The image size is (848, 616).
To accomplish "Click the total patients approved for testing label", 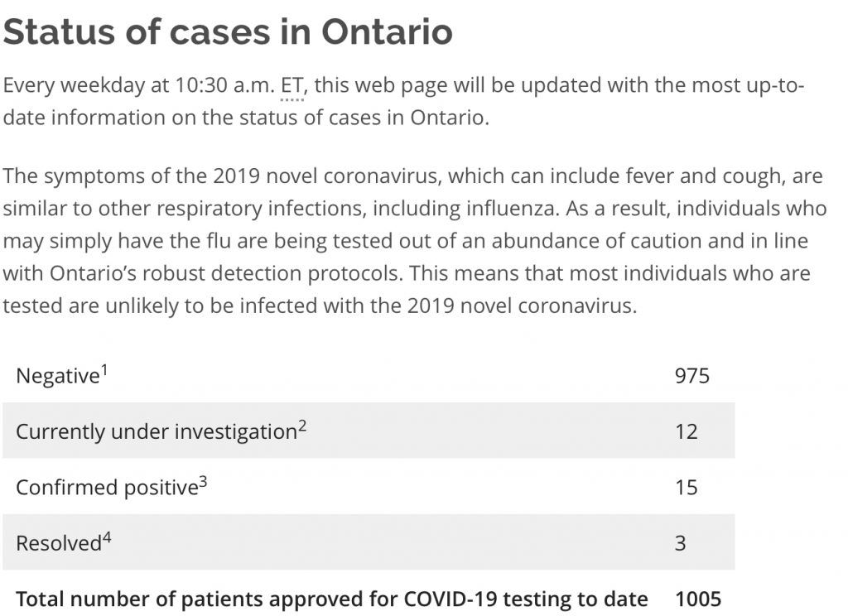I will [x=331, y=599].
